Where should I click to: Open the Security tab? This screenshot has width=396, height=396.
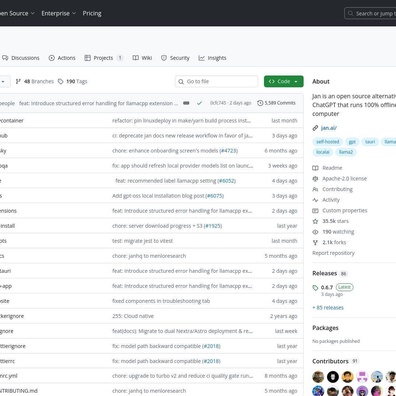tap(175, 58)
